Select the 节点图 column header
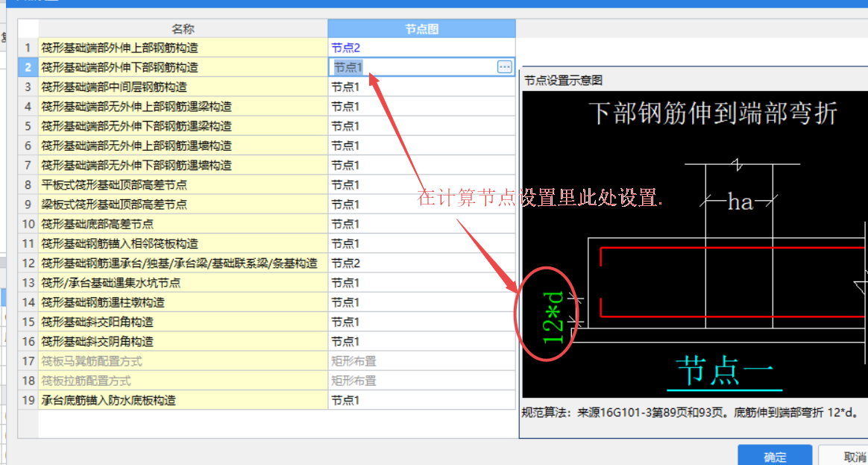This screenshot has width=868, height=465. point(422,29)
